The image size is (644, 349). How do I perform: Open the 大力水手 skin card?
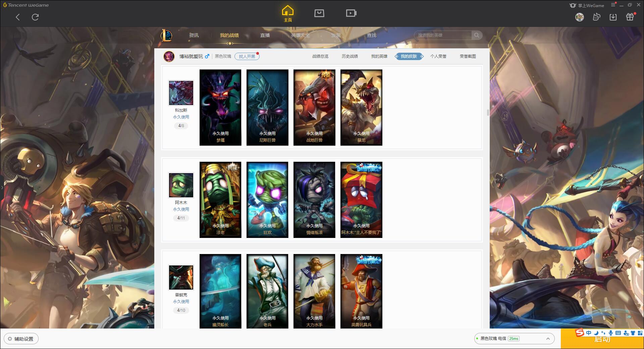(314, 291)
